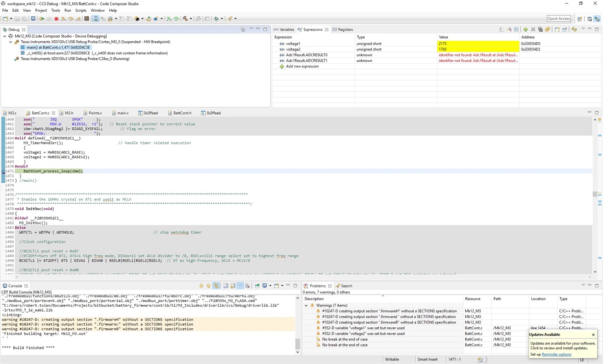Screen dimensions: 603x364
Task: Click the Step Into icon
Action: coord(63,19)
